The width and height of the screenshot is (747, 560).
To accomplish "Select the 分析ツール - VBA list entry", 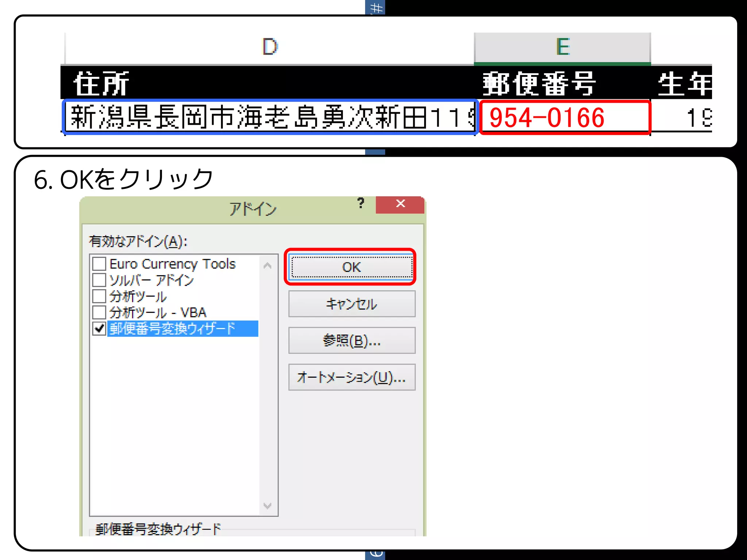I will point(158,312).
